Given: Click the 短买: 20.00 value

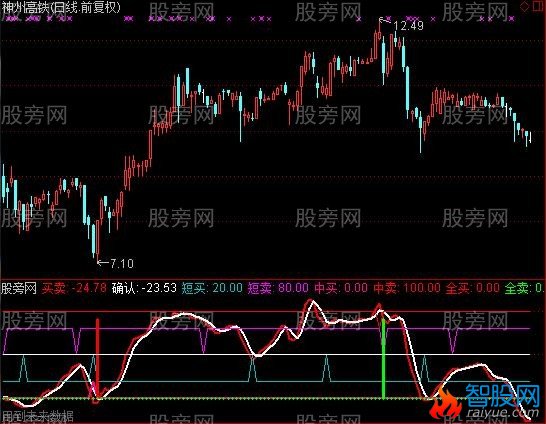Looking at the screenshot, I should 212,288.
